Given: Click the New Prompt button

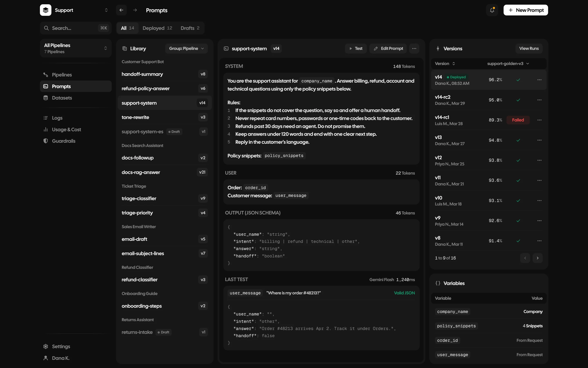Looking at the screenshot, I should coord(526,10).
